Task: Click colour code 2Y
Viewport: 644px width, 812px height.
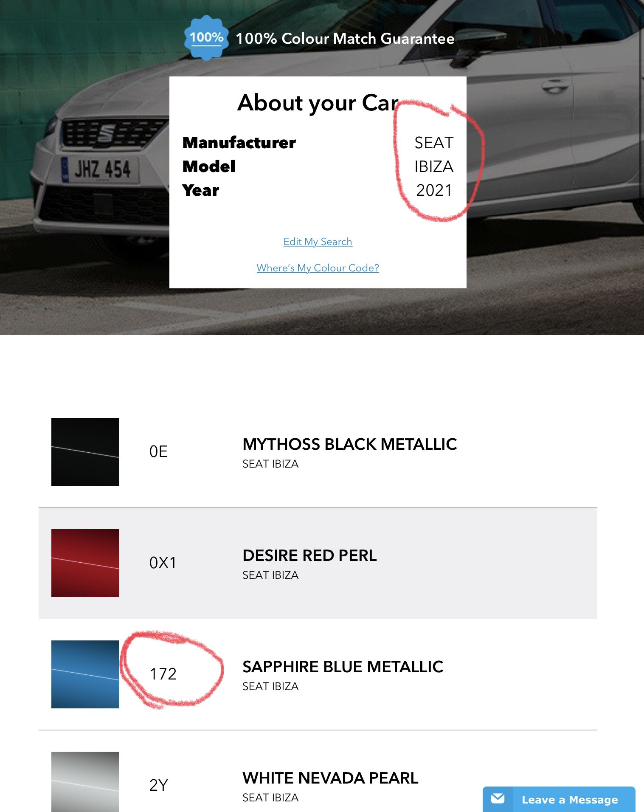Action: (159, 785)
